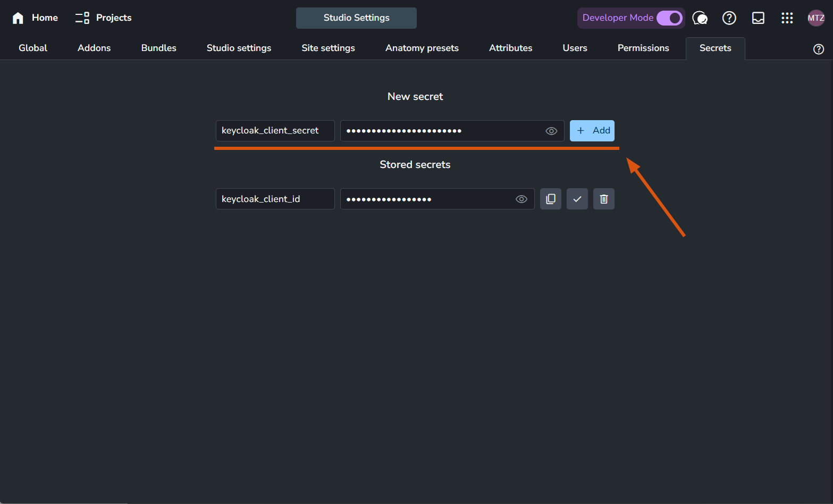
Task: Open the inbox tray icon
Action: 758,18
